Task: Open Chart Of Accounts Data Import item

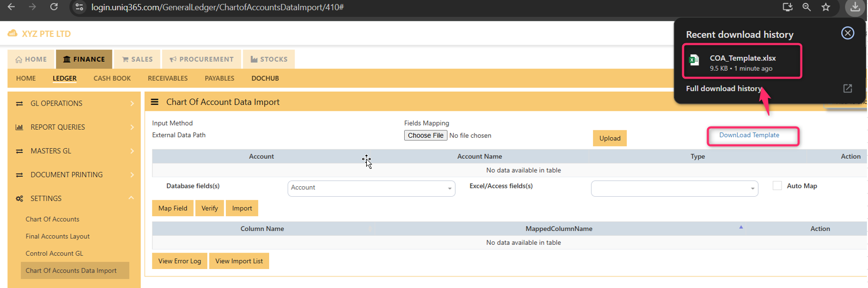Action: pyautogui.click(x=75, y=271)
